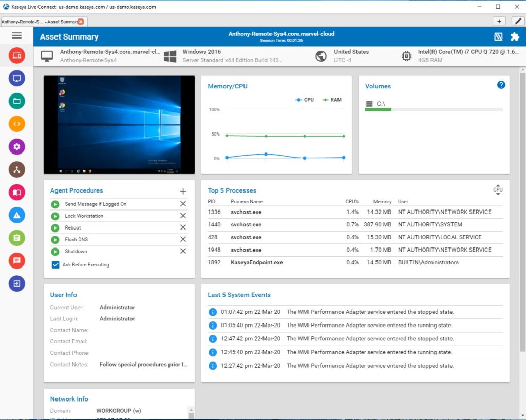Click the main vertical scrollbar
526x420 pixels.
click(522, 211)
